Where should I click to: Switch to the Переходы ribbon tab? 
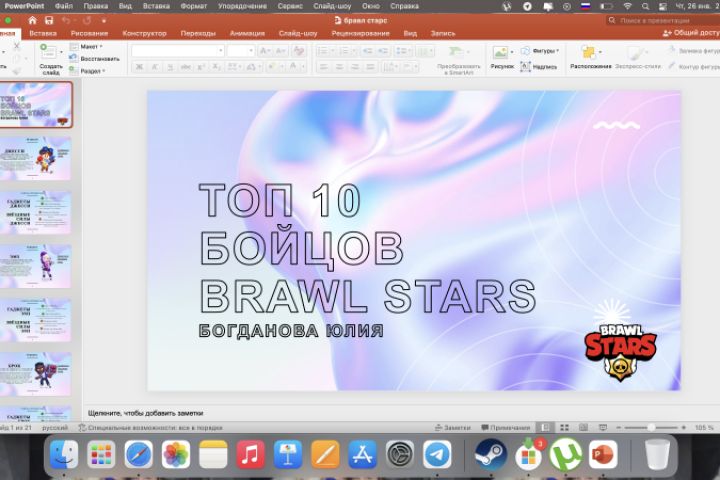pos(198,33)
